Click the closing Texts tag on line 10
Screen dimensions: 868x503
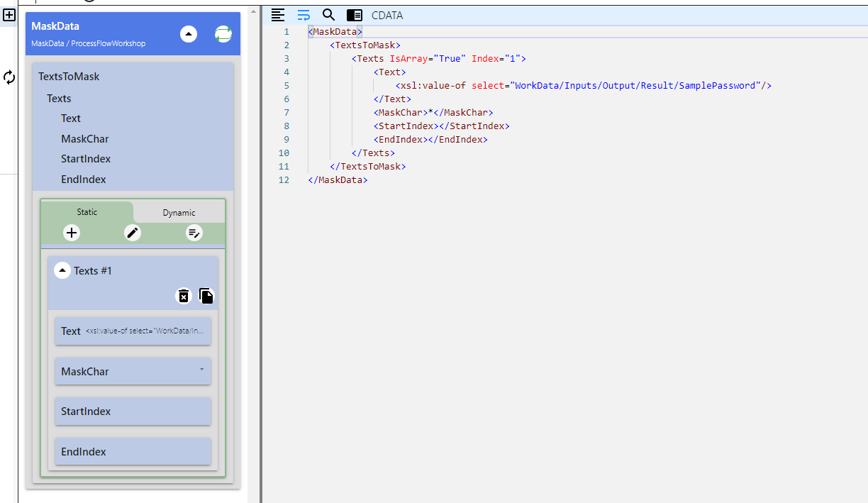tap(374, 153)
